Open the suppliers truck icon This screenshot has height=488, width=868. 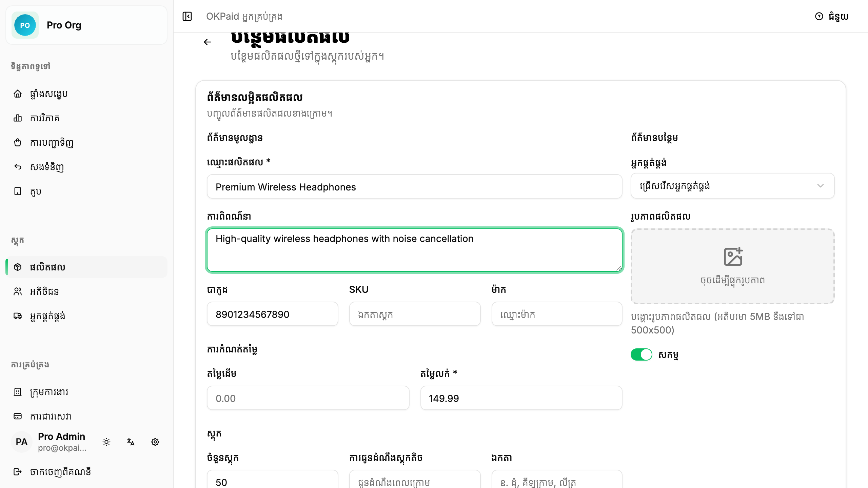click(18, 316)
